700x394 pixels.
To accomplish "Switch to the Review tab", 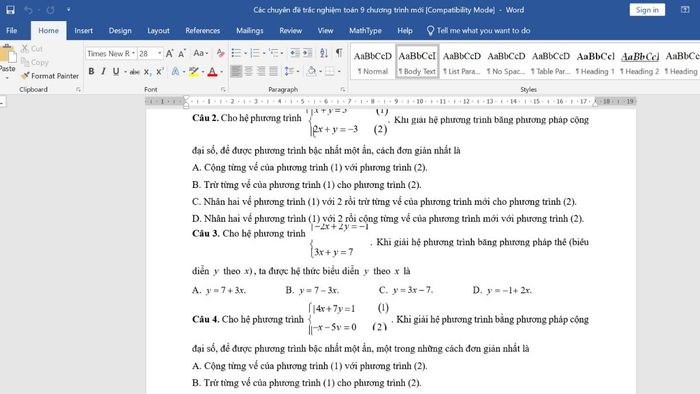I will (291, 30).
